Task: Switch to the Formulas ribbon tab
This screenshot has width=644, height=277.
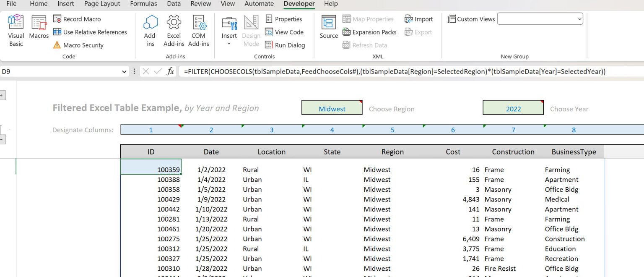Action: tap(143, 4)
